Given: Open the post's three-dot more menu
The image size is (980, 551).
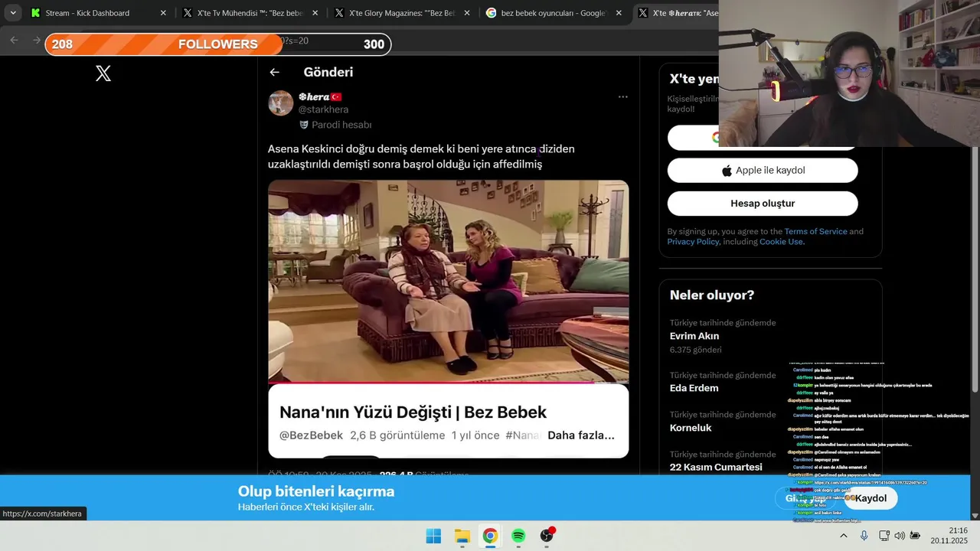Looking at the screenshot, I should click(622, 97).
